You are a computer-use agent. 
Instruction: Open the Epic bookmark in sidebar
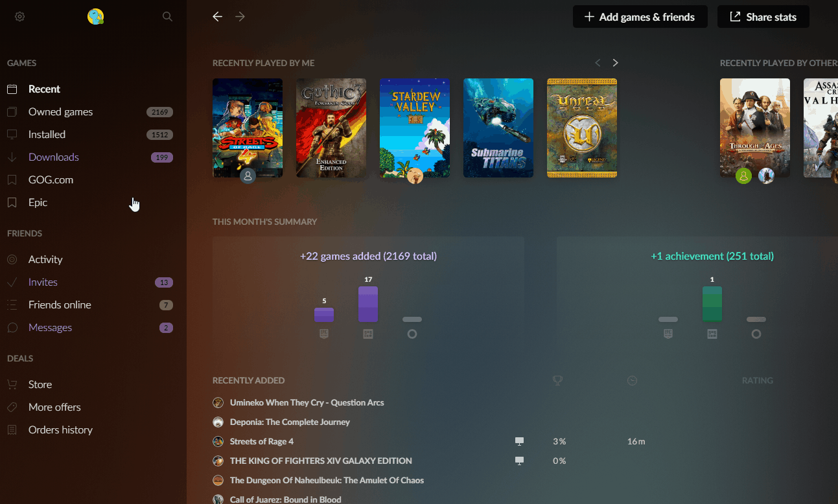pos(38,203)
